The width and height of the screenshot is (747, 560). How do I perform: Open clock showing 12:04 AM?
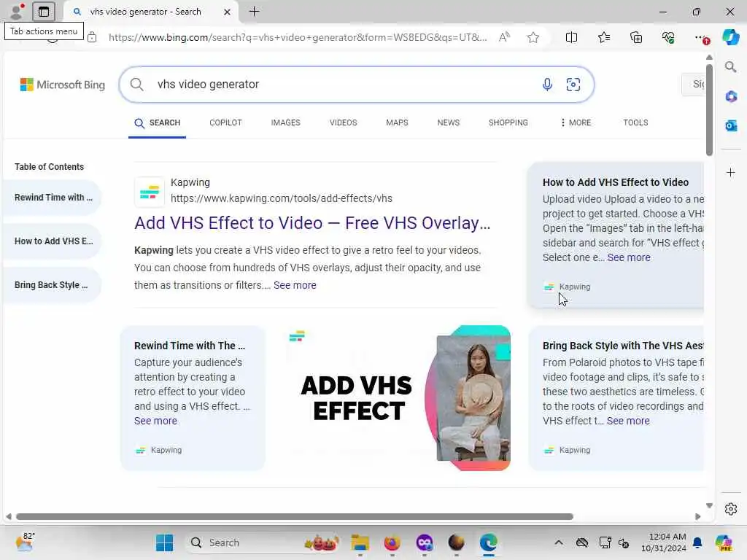(x=664, y=542)
